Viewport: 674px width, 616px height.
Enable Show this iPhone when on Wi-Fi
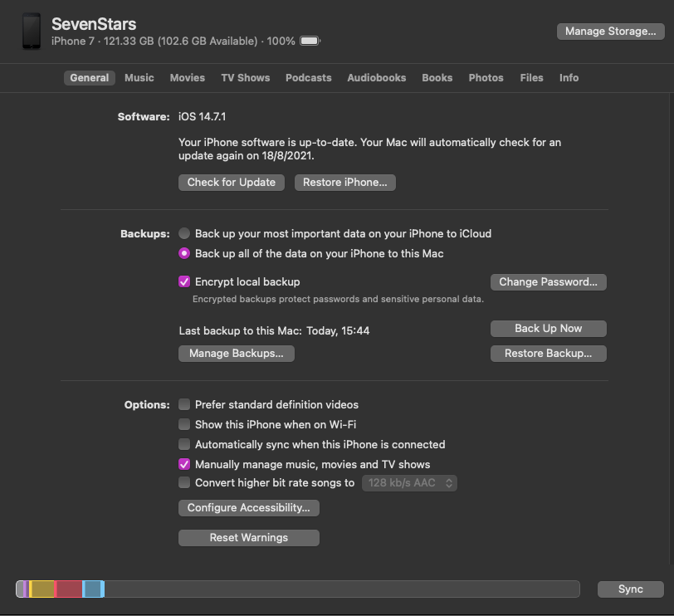pos(184,425)
